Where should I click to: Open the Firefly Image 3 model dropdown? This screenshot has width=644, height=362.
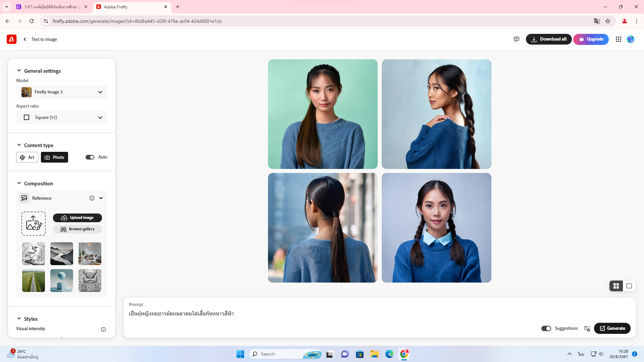(62, 92)
